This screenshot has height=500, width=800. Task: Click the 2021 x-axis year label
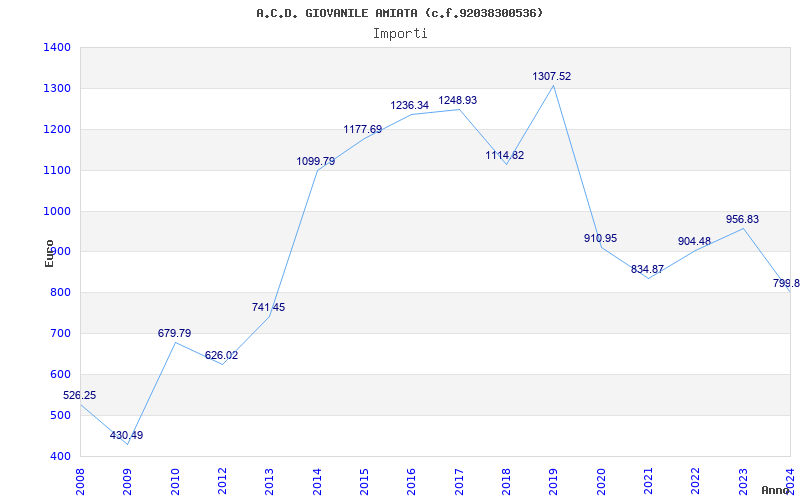(648, 482)
